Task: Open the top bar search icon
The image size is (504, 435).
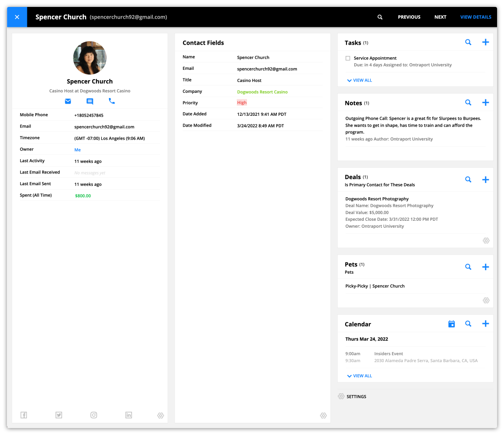Action: 380,17
